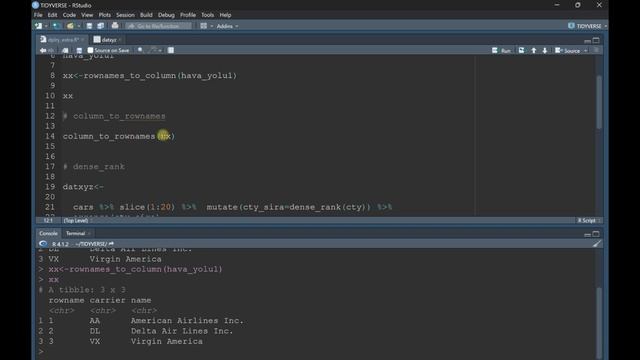This screenshot has height=360, width=640.
Task: Open the File menu
Action: pyautogui.click(x=38, y=15)
